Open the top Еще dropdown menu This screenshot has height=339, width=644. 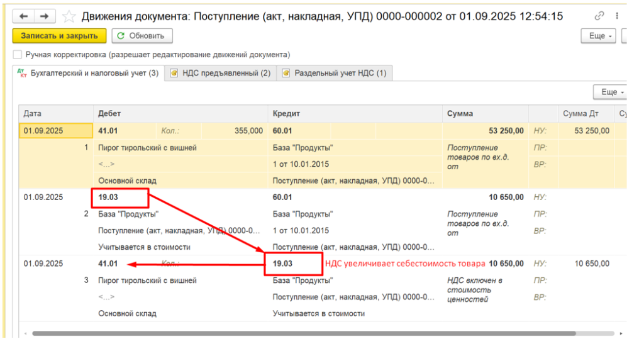tap(600, 36)
